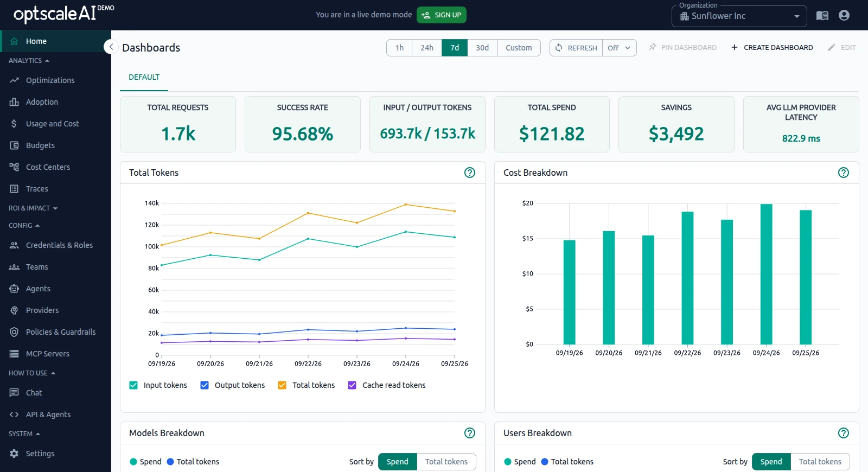Click the green SIGN UP button

442,15
